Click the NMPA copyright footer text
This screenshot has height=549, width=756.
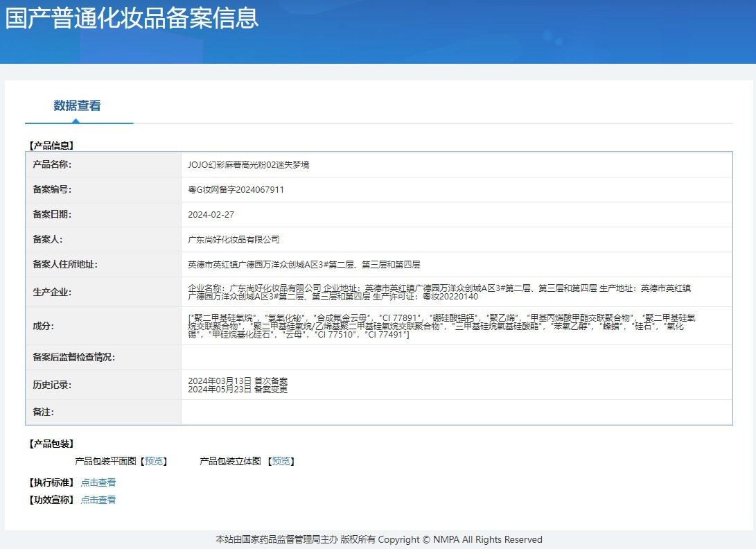379,539
